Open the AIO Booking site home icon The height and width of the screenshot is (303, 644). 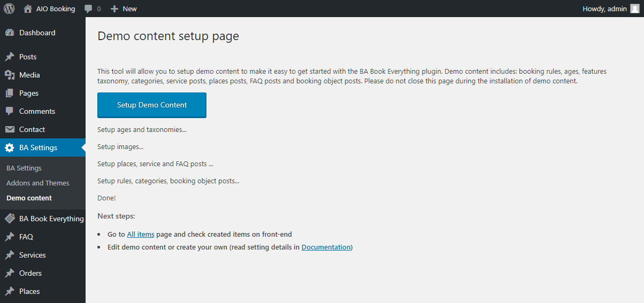(28, 9)
